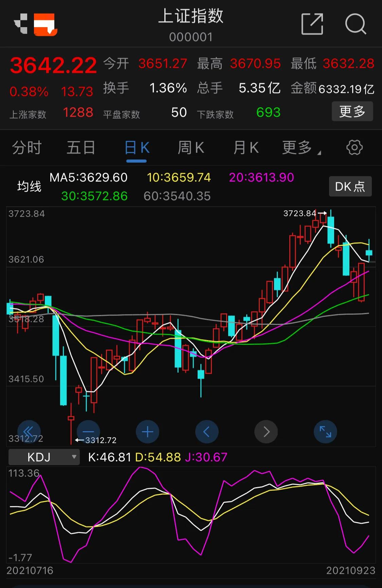Tap the start date 20210716
This screenshot has width=382, height=588.
(x=30, y=571)
